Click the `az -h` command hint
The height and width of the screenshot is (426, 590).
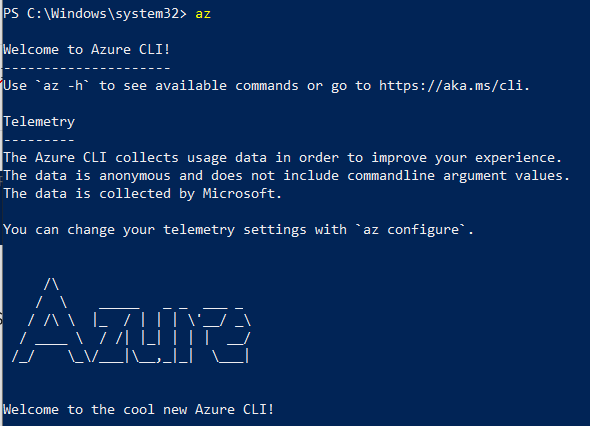point(62,86)
